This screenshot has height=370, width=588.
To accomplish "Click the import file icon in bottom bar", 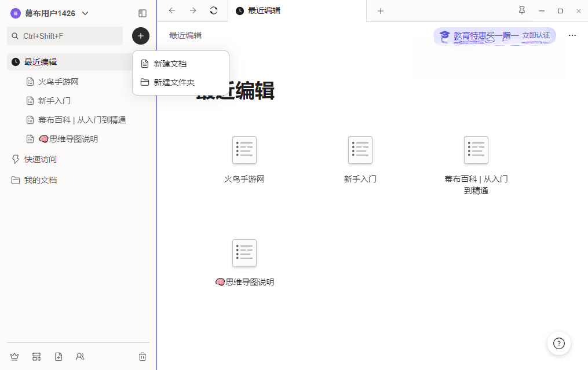I will (59, 357).
